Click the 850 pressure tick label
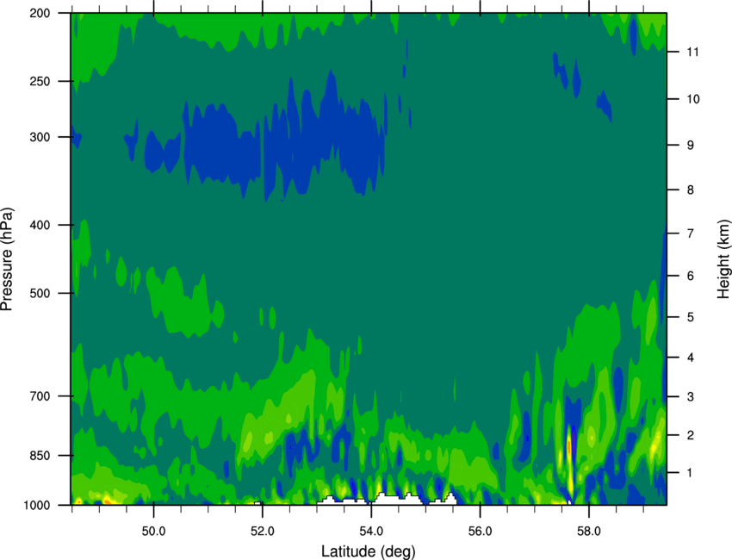 point(40,456)
